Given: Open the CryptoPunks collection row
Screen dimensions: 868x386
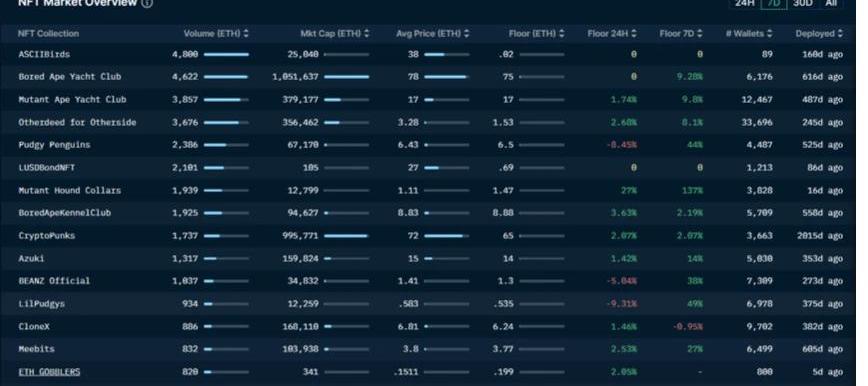Looking at the screenshot, I should [428, 236].
